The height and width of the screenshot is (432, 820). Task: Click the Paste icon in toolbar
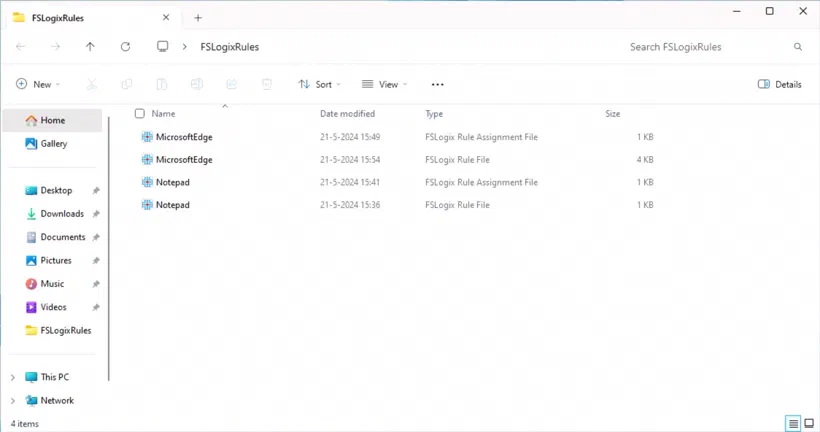pos(162,84)
